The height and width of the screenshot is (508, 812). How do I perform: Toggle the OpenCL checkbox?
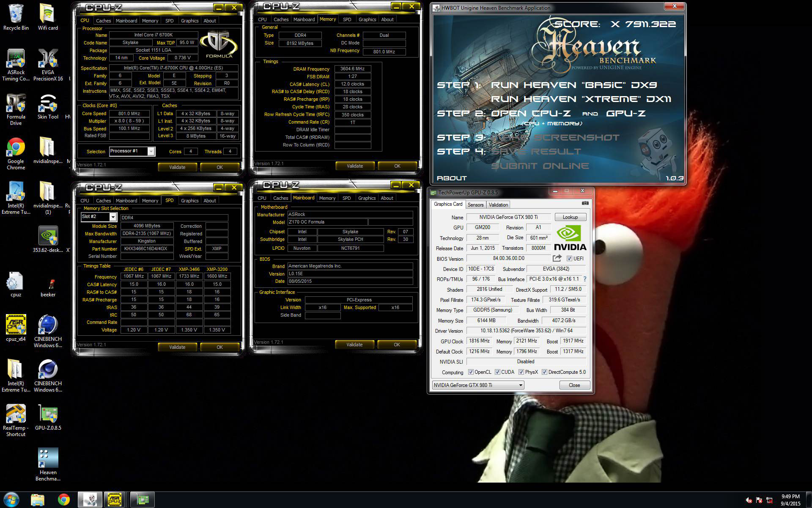tap(471, 372)
